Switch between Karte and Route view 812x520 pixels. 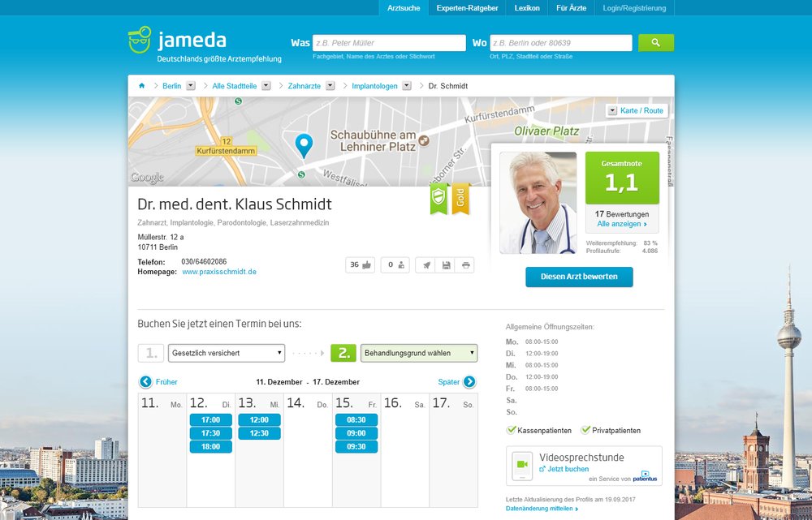coord(640,110)
